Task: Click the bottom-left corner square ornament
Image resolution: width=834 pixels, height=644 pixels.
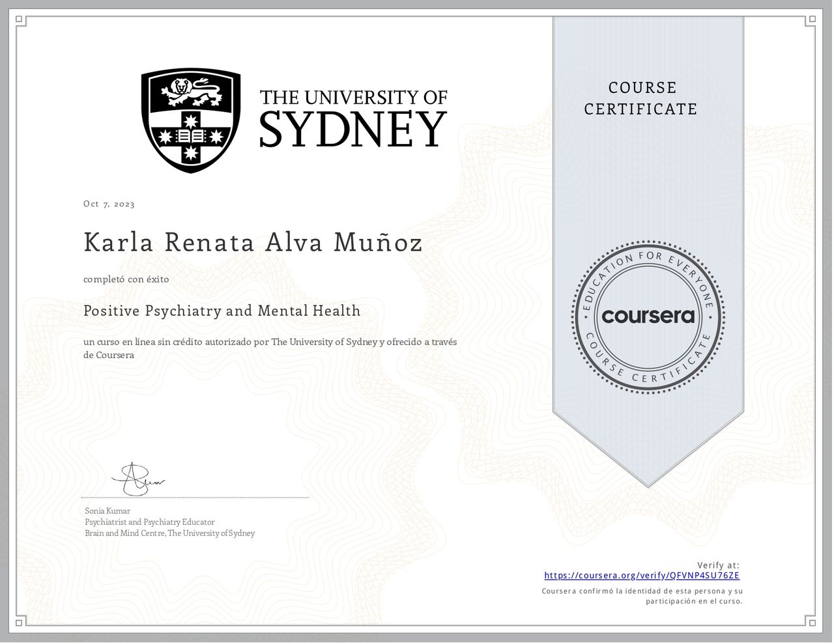Action: click(20, 623)
